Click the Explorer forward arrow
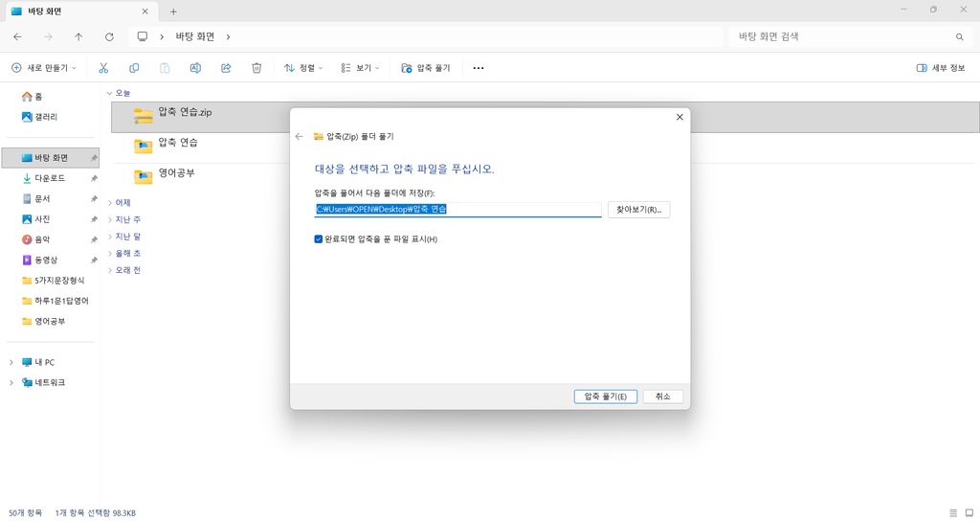The image size is (980, 521). pos(48,37)
